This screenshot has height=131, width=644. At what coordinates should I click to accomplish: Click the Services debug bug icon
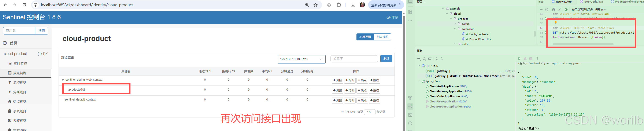[525, 59]
